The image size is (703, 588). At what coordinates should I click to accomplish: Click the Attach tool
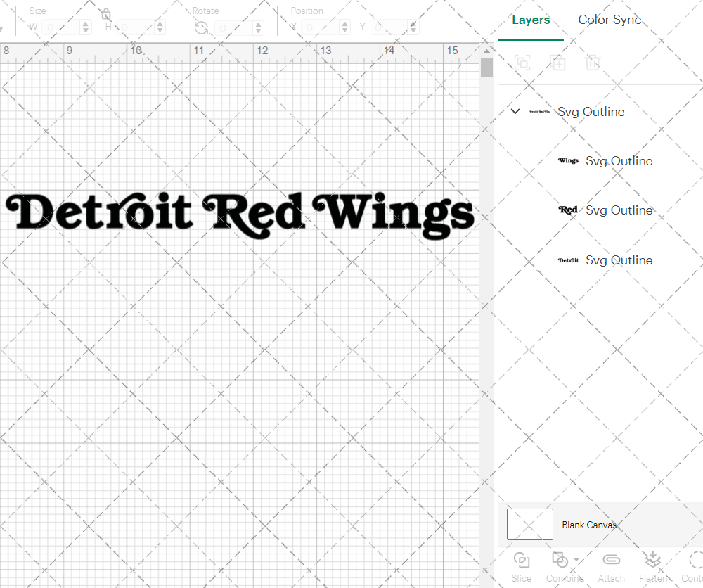611,568
